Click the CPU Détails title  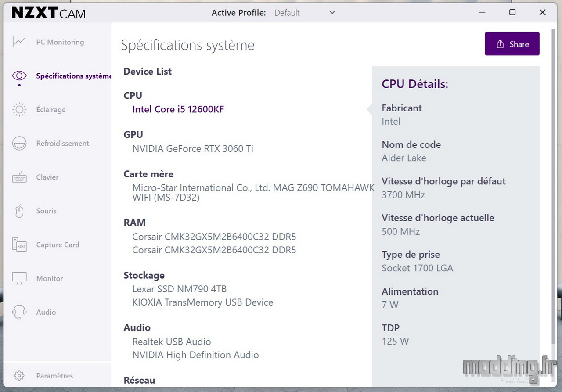click(x=415, y=84)
